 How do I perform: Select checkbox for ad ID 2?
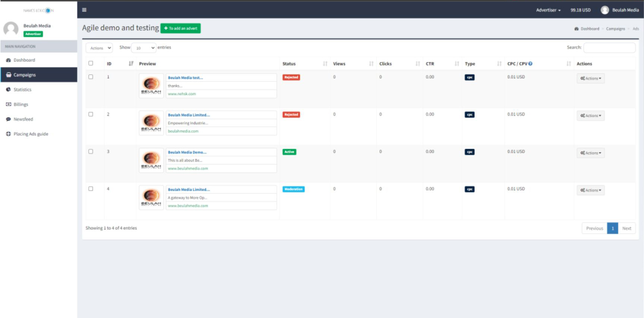[91, 114]
